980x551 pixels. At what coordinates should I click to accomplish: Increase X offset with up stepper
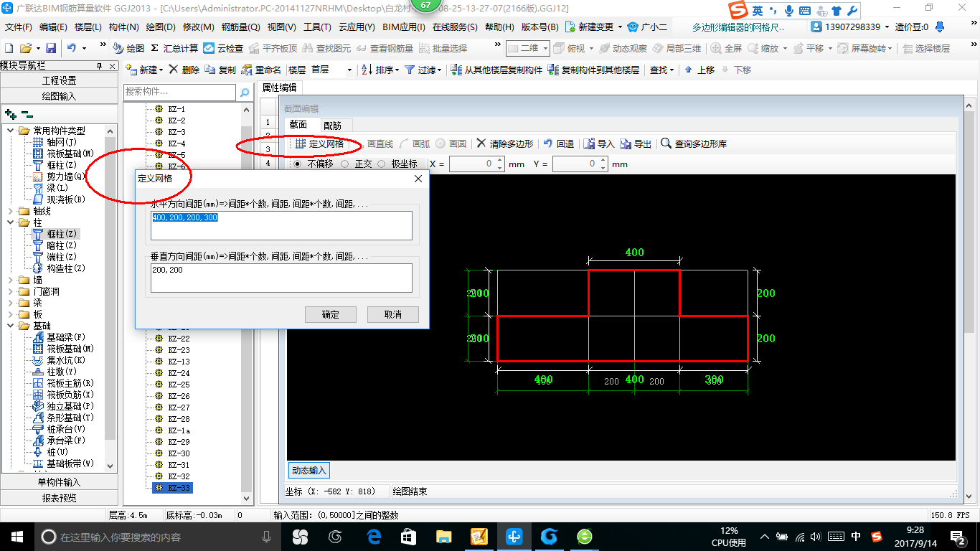click(x=500, y=161)
